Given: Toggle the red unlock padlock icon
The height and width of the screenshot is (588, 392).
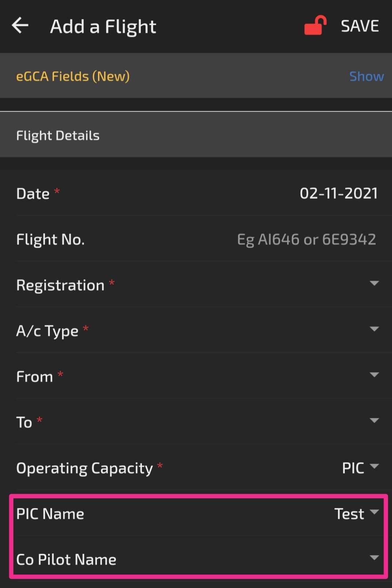Looking at the screenshot, I should [315, 25].
